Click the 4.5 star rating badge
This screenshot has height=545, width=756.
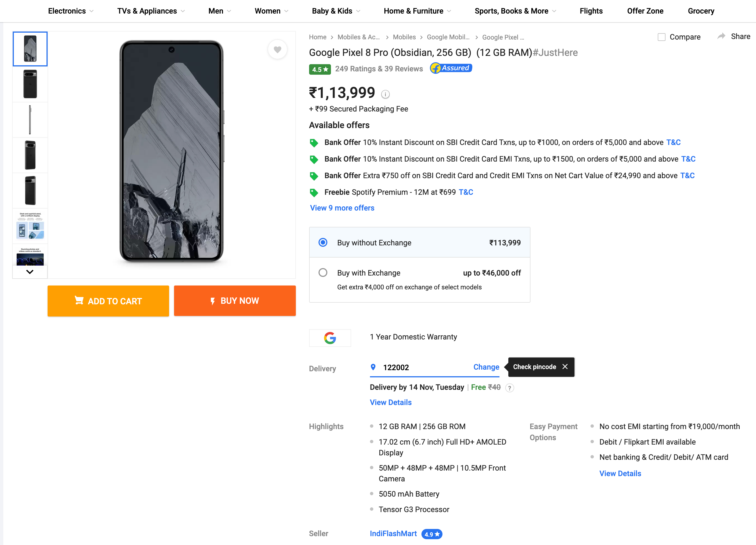[x=320, y=69]
